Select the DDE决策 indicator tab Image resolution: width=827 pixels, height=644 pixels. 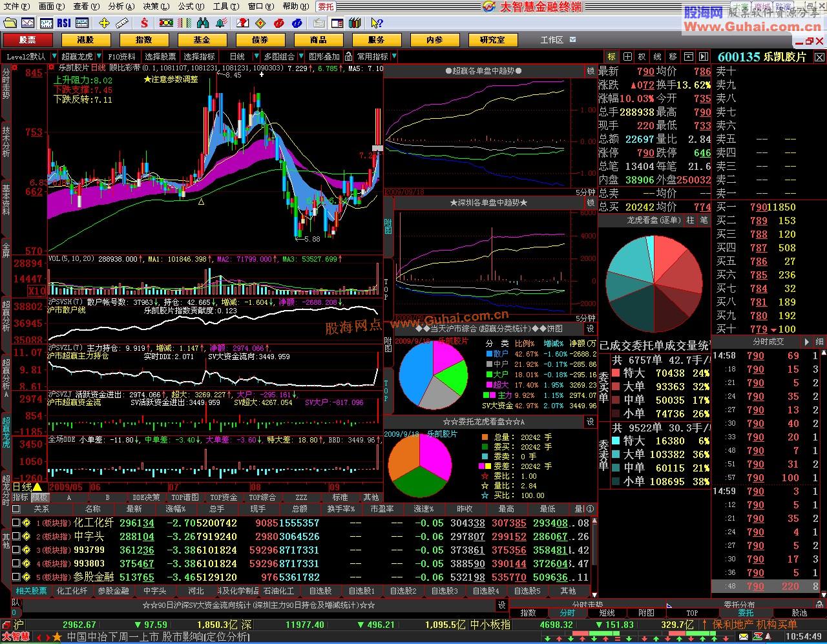click(146, 498)
